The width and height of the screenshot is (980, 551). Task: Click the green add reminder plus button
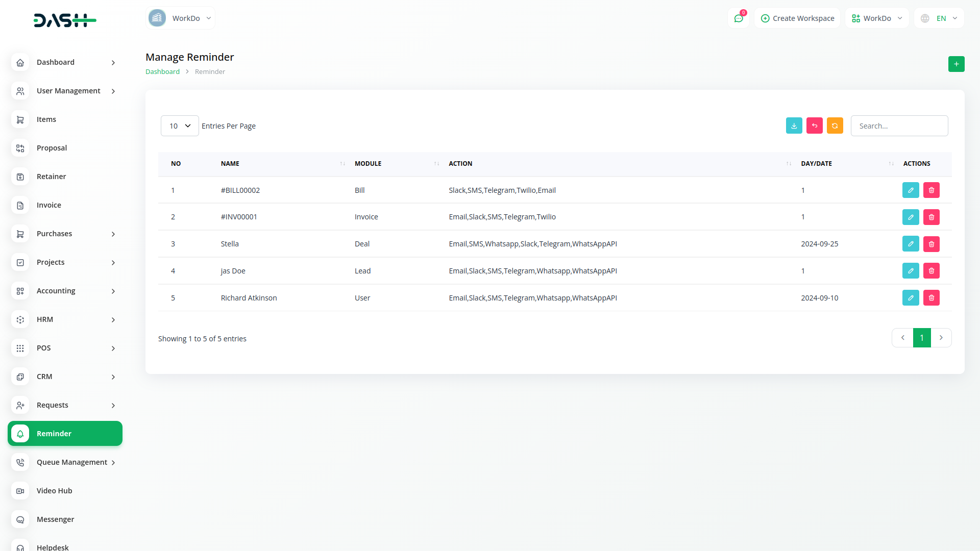pyautogui.click(x=956, y=64)
